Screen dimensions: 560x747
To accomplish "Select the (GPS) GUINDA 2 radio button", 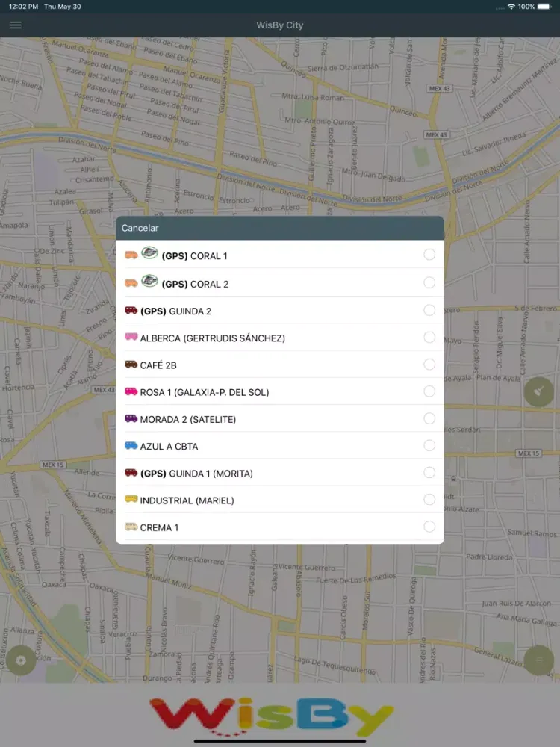I will tap(429, 310).
